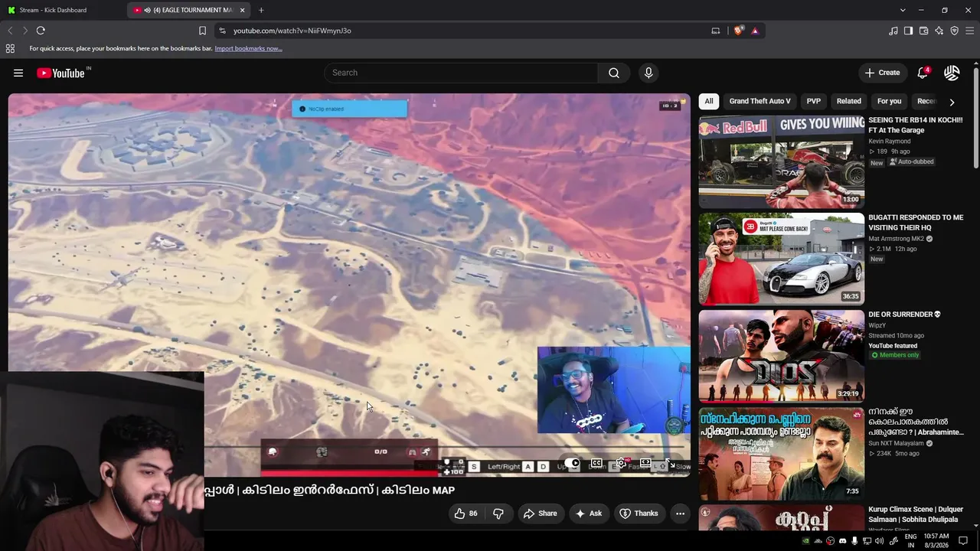
Task: Filter by Grand Theft Auto V chip
Action: point(759,101)
